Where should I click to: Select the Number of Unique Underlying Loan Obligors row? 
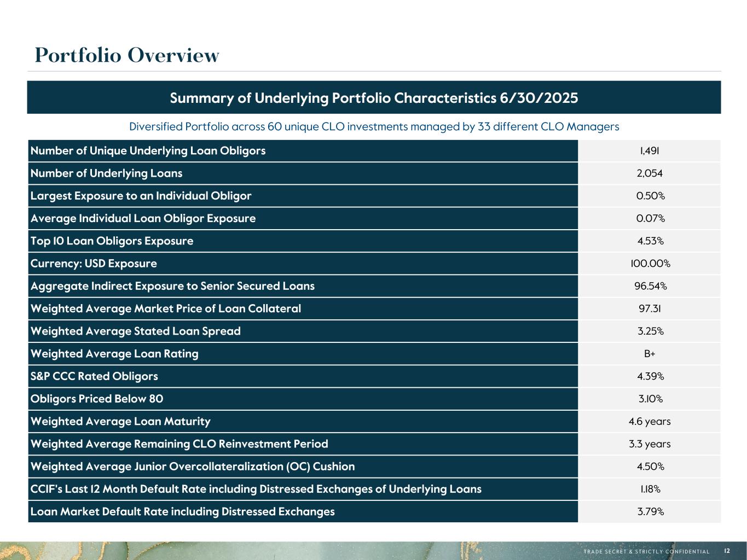click(148, 151)
